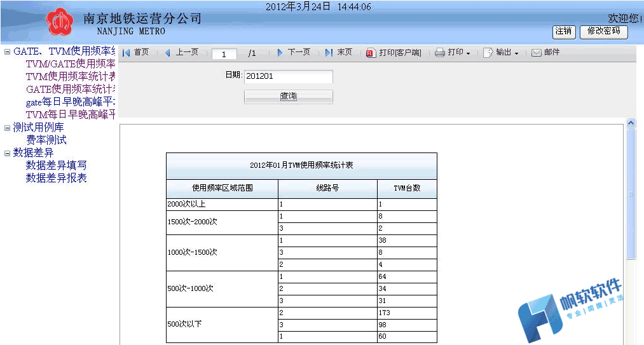This screenshot has height=345, width=644.
Task: Click the Nanjing Metro logo
Action: 60,22
